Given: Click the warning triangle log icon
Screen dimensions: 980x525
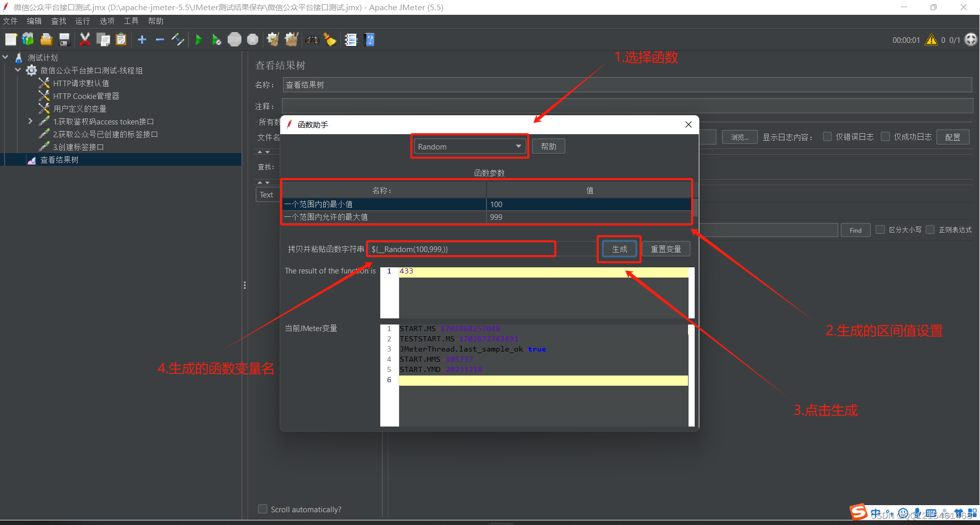Looking at the screenshot, I should [x=932, y=39].
